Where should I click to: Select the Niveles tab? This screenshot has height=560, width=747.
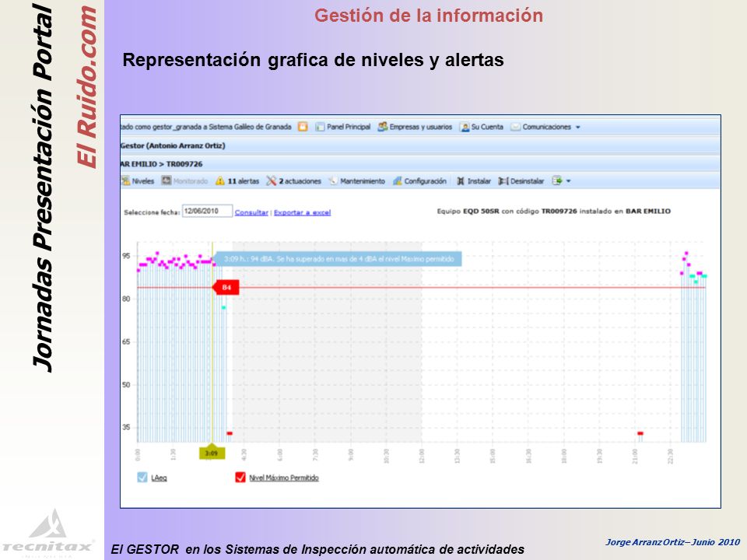(x=143, y=181)
